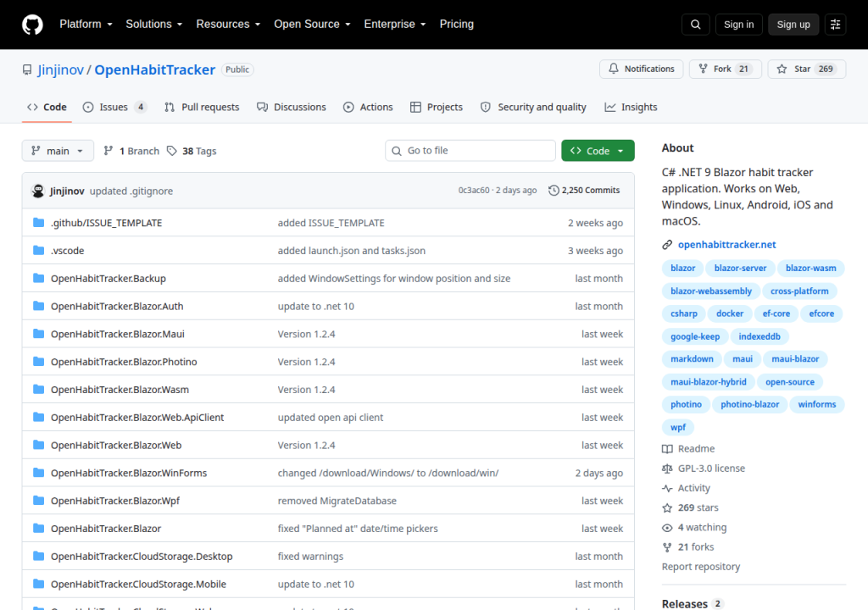Open commit hash 0c3ac60

474,191
